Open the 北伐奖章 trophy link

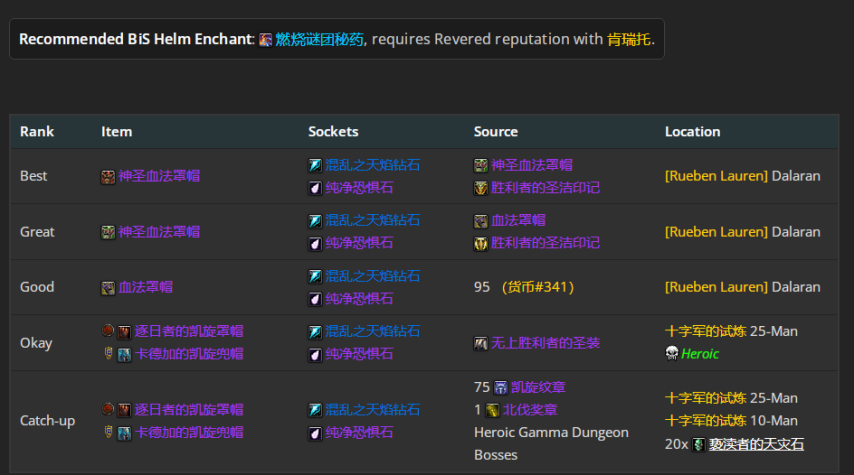point(530,410)
